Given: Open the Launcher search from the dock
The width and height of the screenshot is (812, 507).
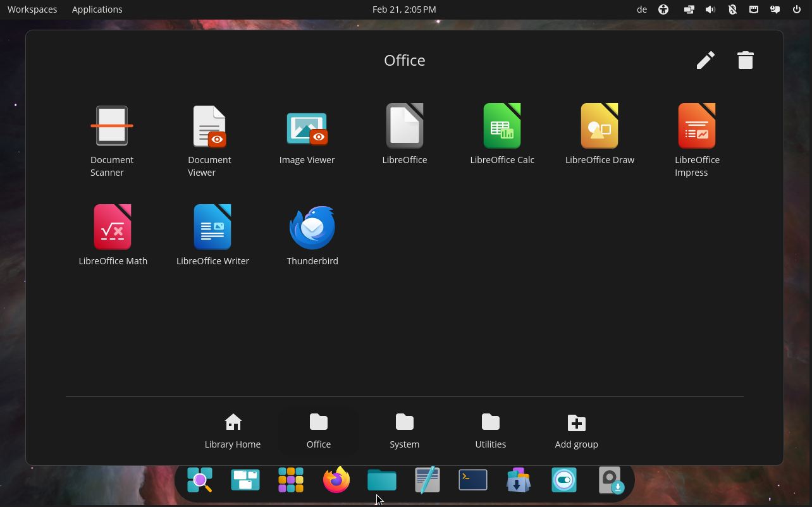Looking at the screenshot, I should (200, 480).
